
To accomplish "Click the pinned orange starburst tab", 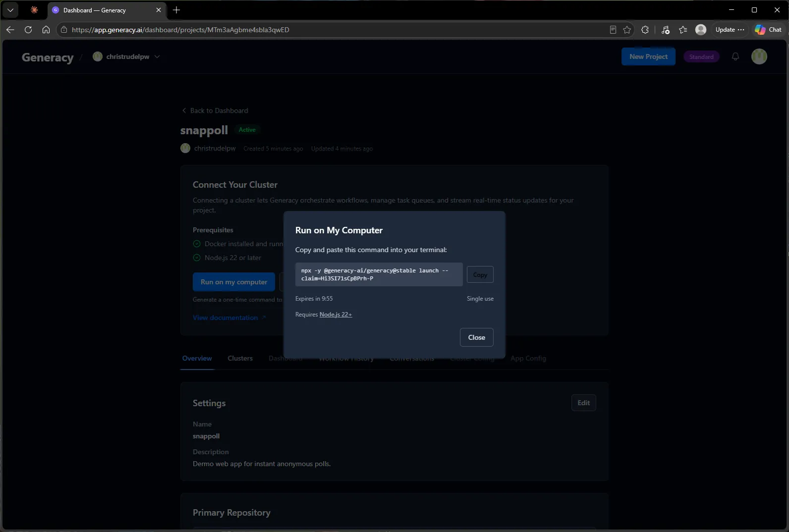I will click(x=34, y=10).
